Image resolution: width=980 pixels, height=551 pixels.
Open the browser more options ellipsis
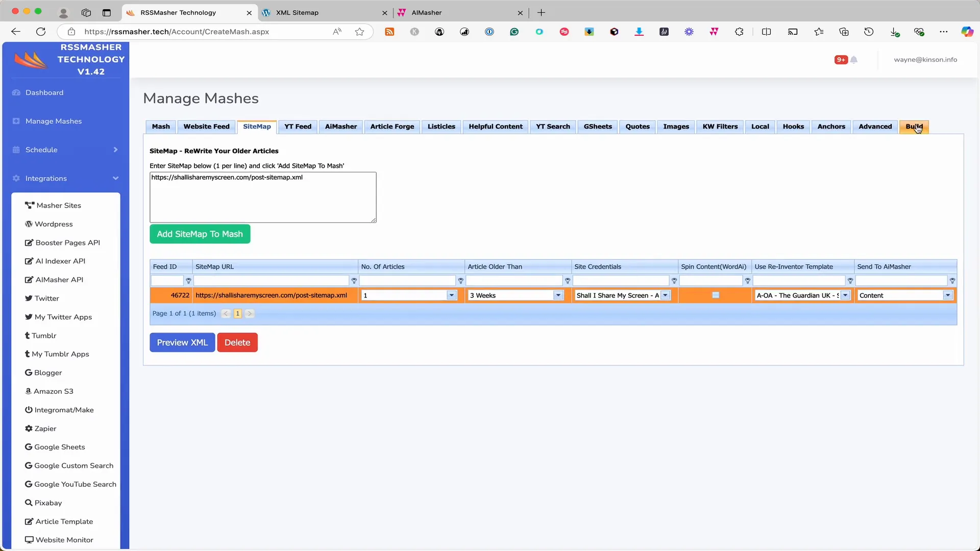[943, 32]
